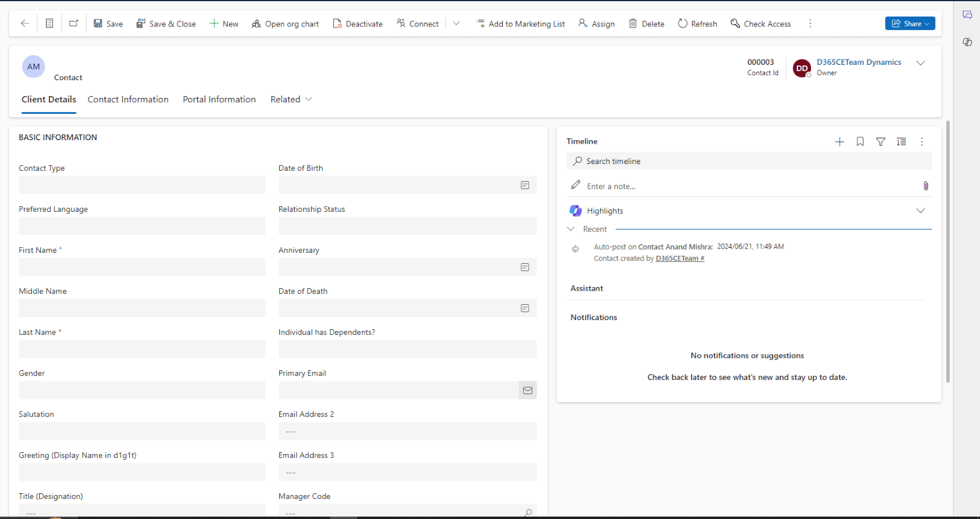Screen dimensions: 980x519
Task: Click the auto-post icon in timeline
Action: click(575, 249)
